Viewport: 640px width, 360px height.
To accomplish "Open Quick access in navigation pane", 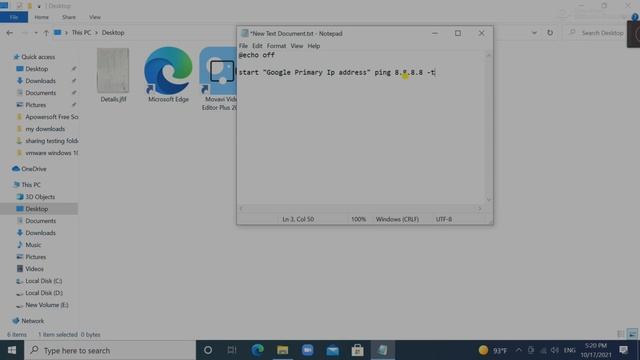I will tap(38, 57).
